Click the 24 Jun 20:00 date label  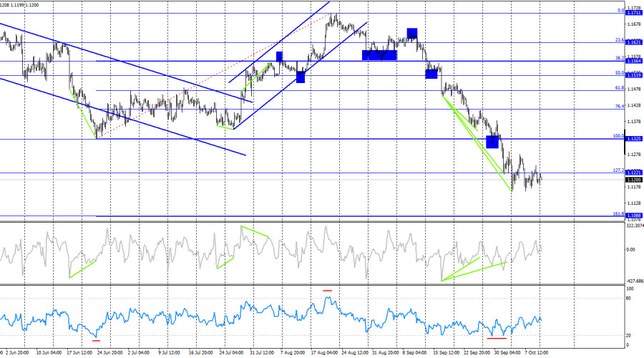click(x=109, y=353)
